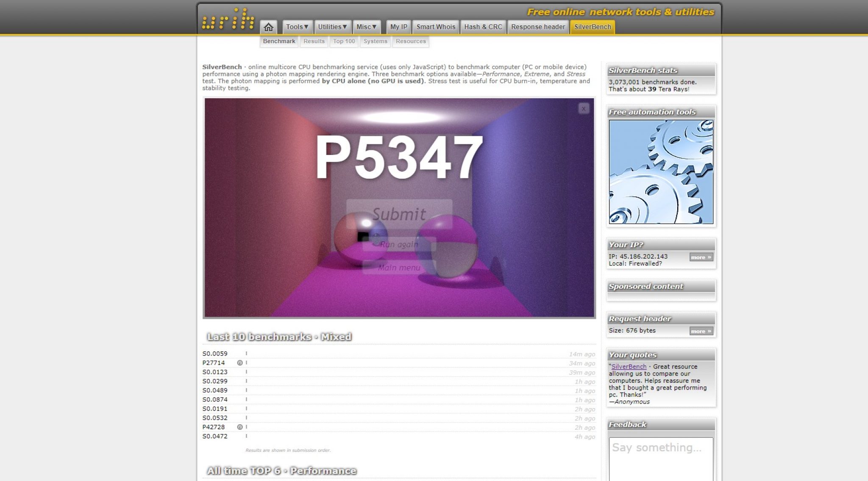This screenshot has width=868, height=481.
Task: Click the home icon in navigation bar
Action: [x=268, y=27]
